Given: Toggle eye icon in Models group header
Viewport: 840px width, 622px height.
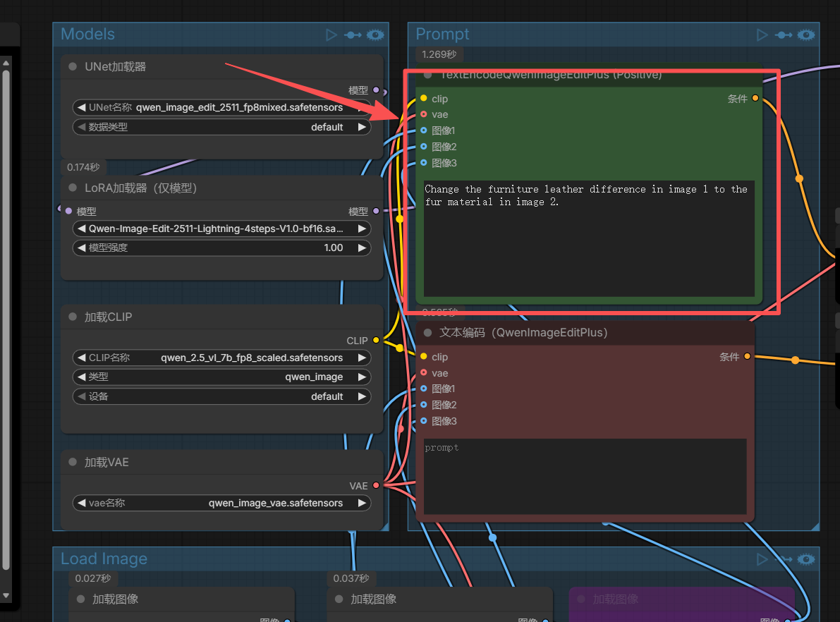Looking at the screenshot, I should (x=375, y=35).
